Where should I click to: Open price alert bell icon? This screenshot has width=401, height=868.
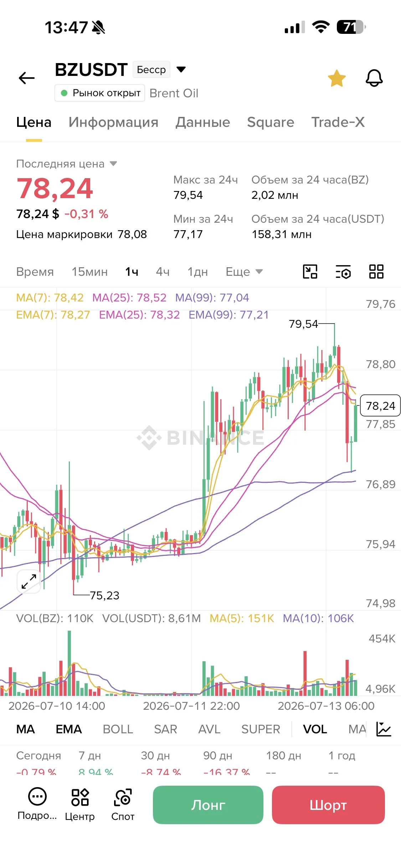coord(374,78)
